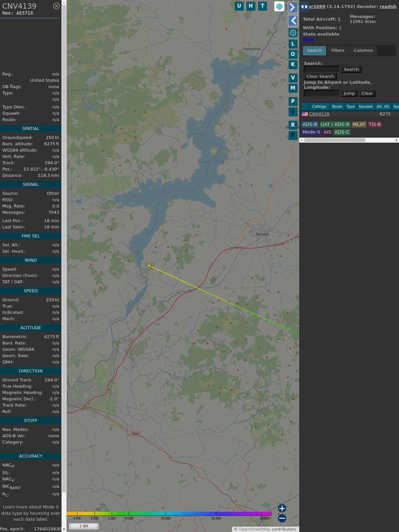This screenshot has height=532, width=399.
Task: Toggle the U map button
Action: (239, 6)
